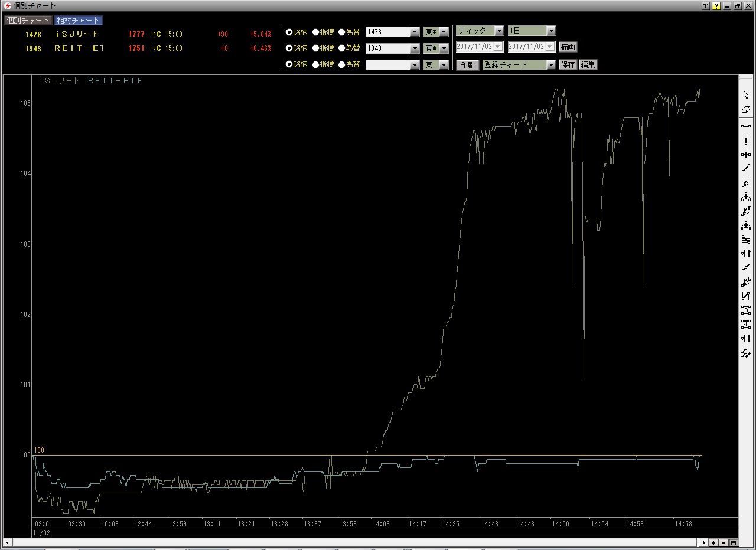Open the ティック chart type dropdown
756x550 pixels.
[x=499, y=31]
